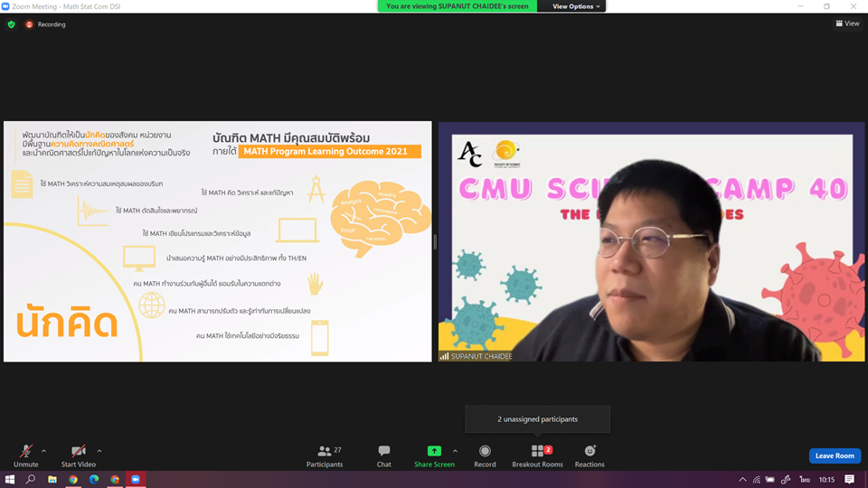The image size is (868, 488).
Task: Click the Leave Room button
Action: tap(834, 455)
